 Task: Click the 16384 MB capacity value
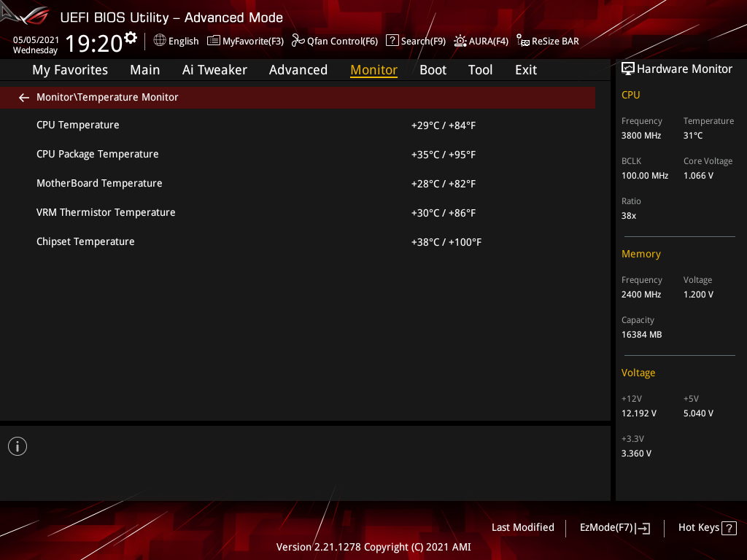pyautogui.click(x=642, y=335)
